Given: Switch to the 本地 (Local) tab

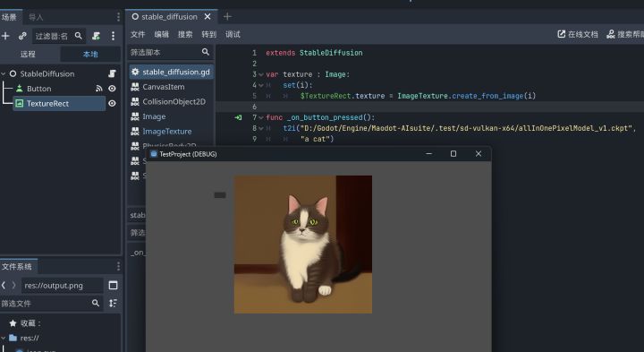Looking at the screenshot, I should pyautogui.click(x=90, y=54).
